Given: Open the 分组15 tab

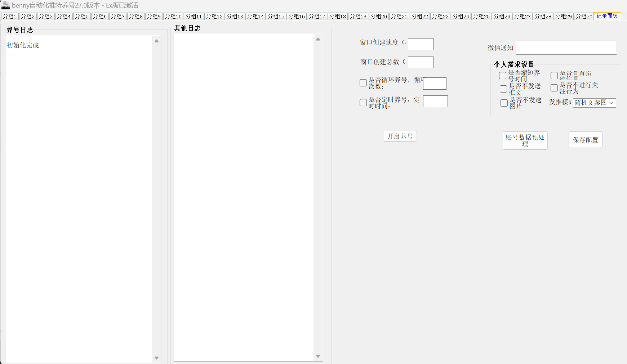Looking at the screenshot, I should coord(276,17).
